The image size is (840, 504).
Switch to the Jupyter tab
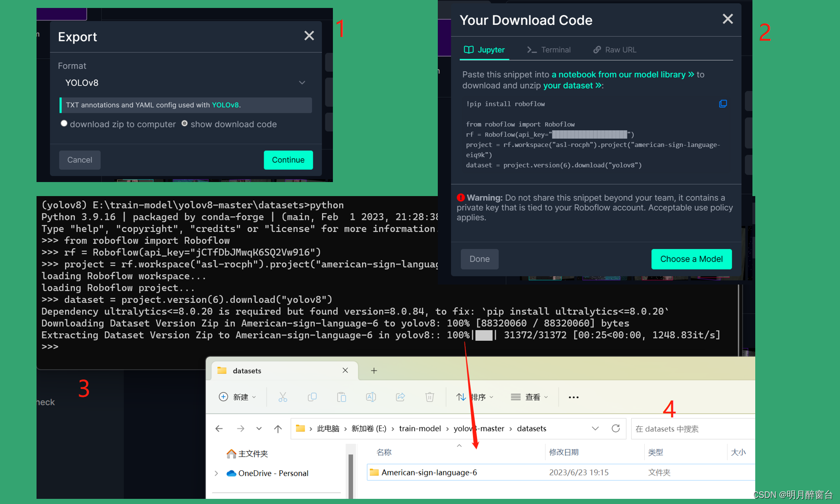485,50
